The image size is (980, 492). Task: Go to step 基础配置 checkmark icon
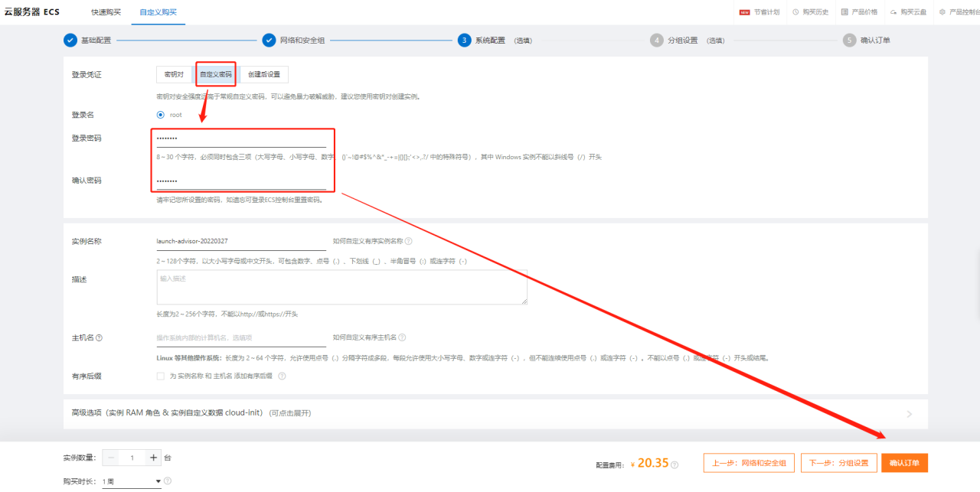70,41
